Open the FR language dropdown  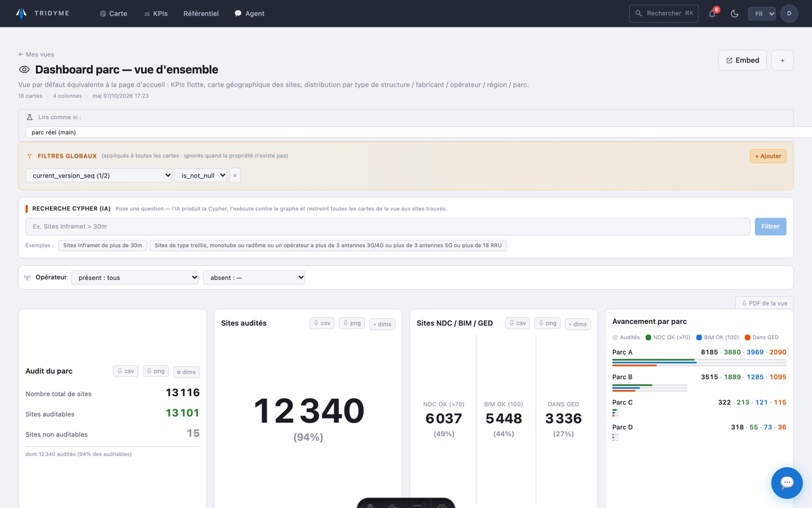pos(762,13)
